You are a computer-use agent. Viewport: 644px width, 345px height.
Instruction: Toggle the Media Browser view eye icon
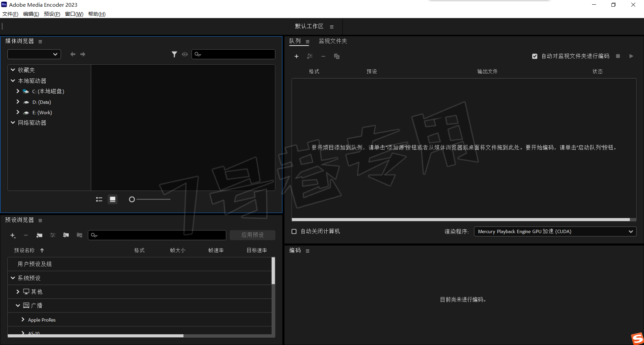[185, 54]
